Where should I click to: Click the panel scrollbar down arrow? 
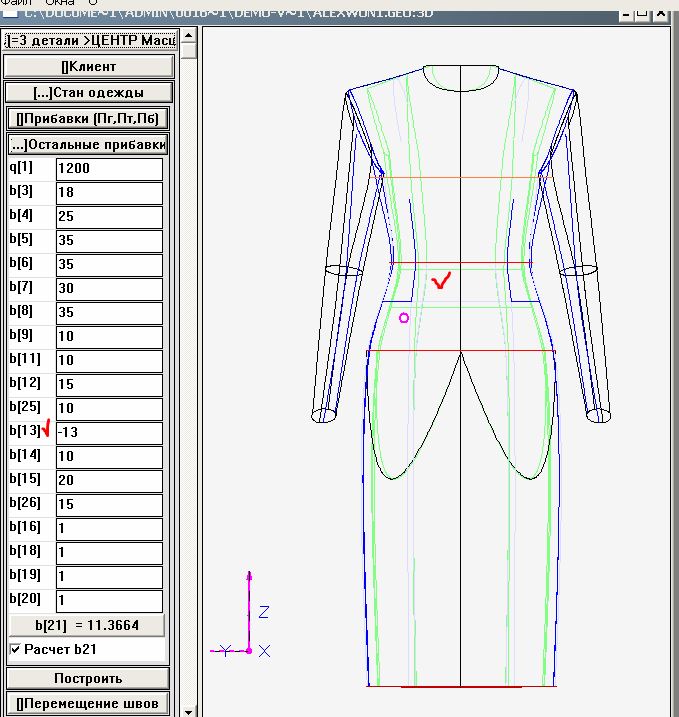[188, 712]
